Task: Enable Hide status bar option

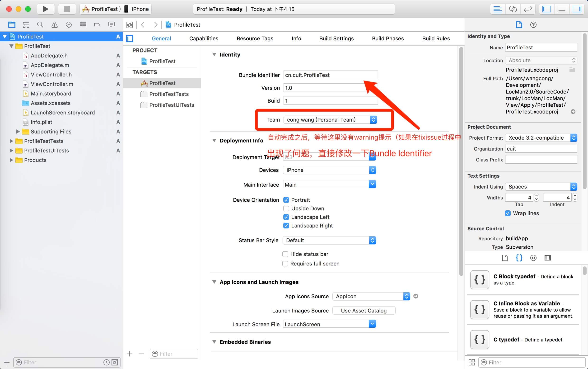Action: 285,254
